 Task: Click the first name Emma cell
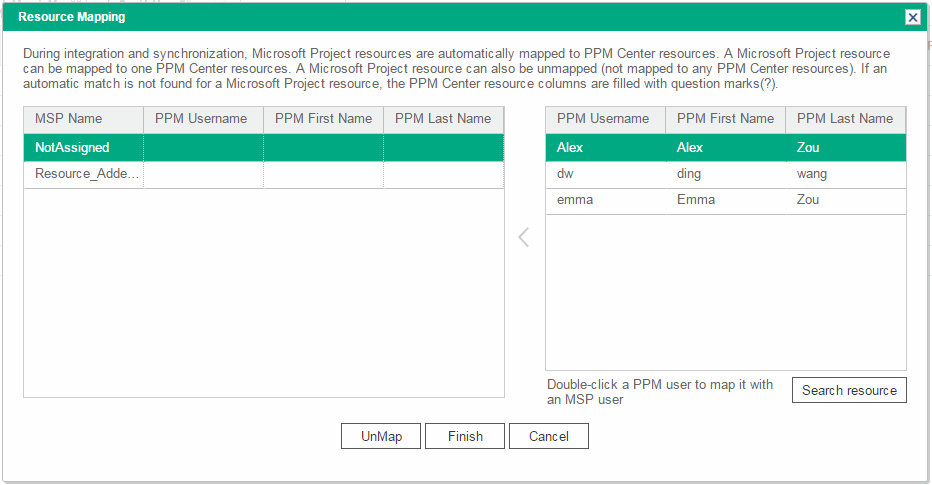(725, 199)
